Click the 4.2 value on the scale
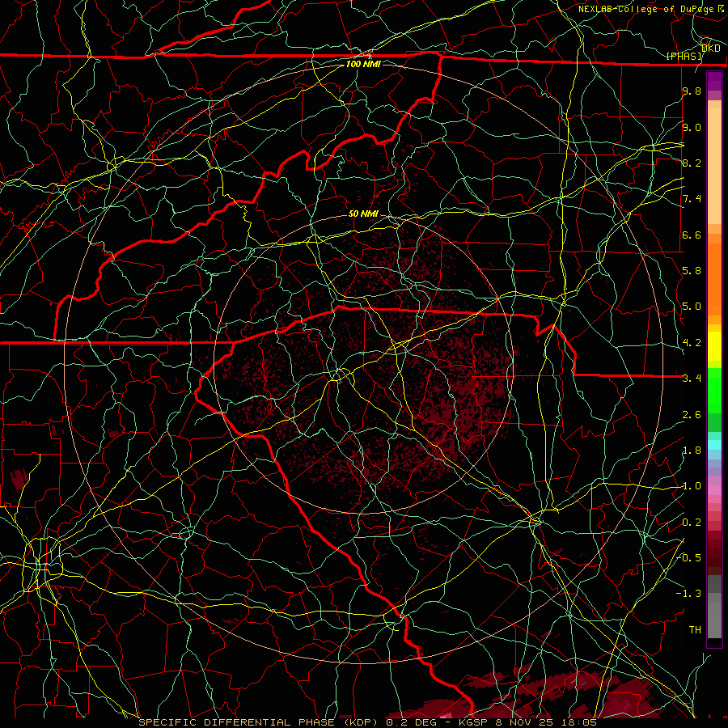The image size is (728, 728). (x=692, y=342)
